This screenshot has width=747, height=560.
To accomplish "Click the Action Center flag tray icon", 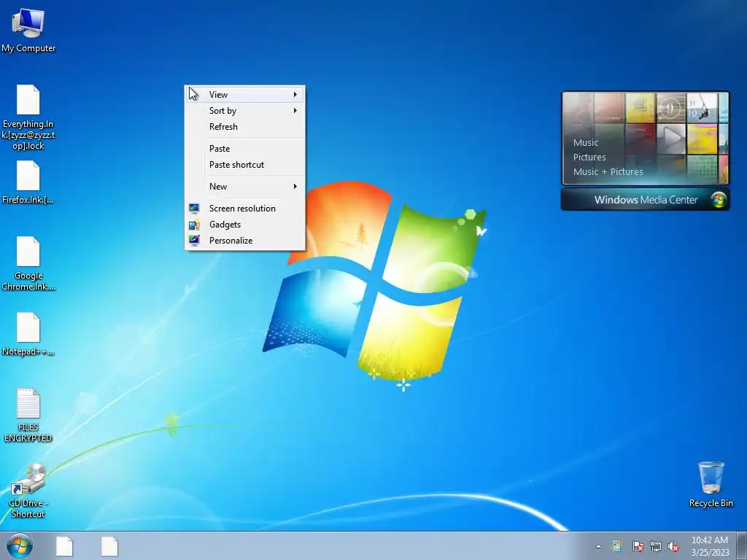I will (638, 546).
